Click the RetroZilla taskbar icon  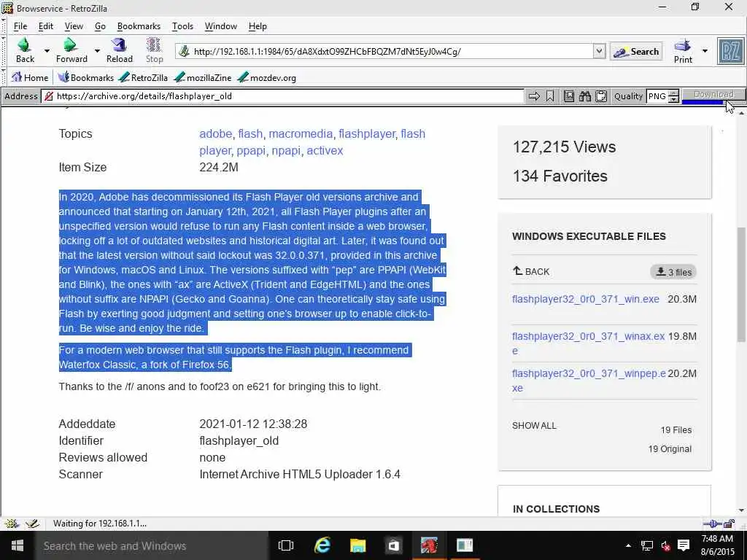(x=429, y=545)
